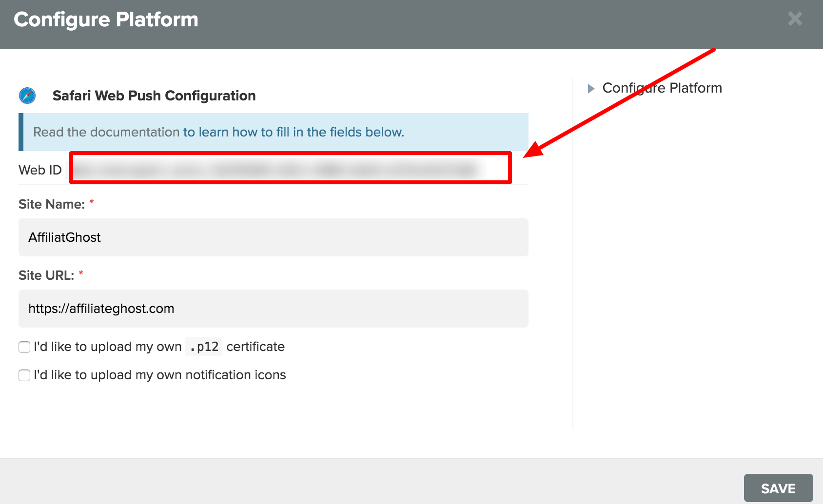Click the Site URL label
This screenshot has width=823, height=504.
[x=46, y=275]
